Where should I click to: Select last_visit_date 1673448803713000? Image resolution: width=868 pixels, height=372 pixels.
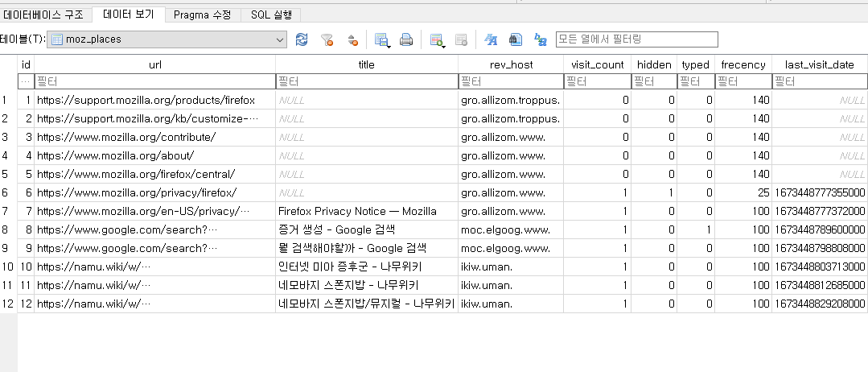click(x=820, y=267)
